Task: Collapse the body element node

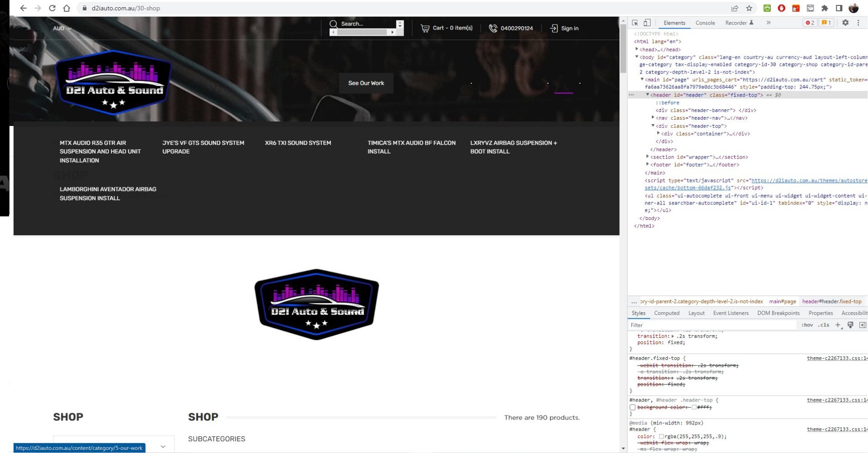Action: click(x=637, y=57)
